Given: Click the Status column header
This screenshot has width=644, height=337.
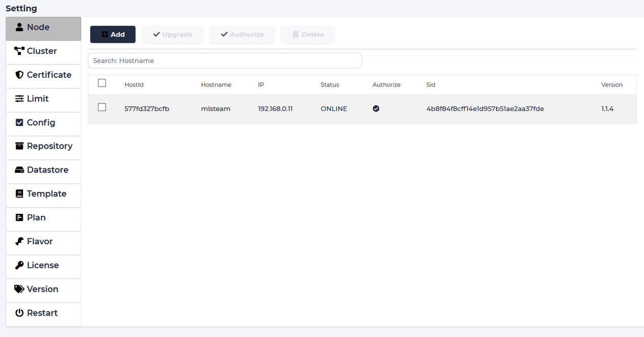Looking at the screenshot, I should click(x=330, y=85).
